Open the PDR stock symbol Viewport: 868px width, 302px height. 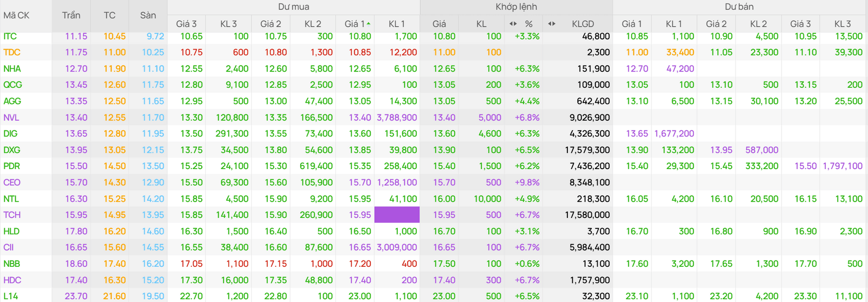pyautogui.click(x=12, y=166)
